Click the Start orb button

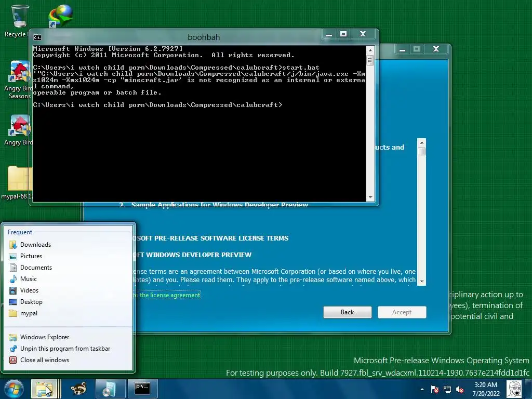(x=14, y=389)
